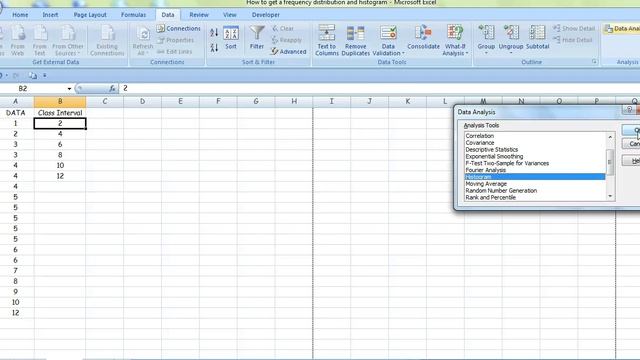
Task: Click insert function fx icon
Action: coord(112,89)
